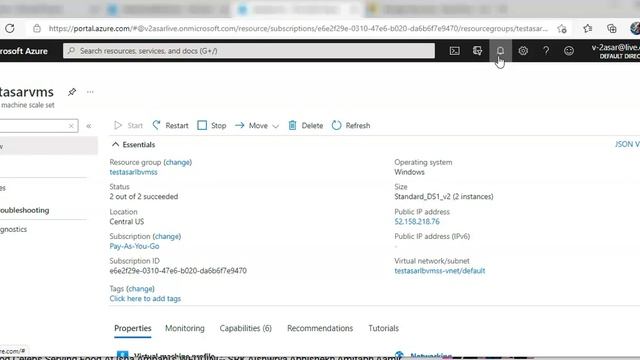Screen dimensions: 640x360
Task: Change the tags
Action: tap(140, 289)
